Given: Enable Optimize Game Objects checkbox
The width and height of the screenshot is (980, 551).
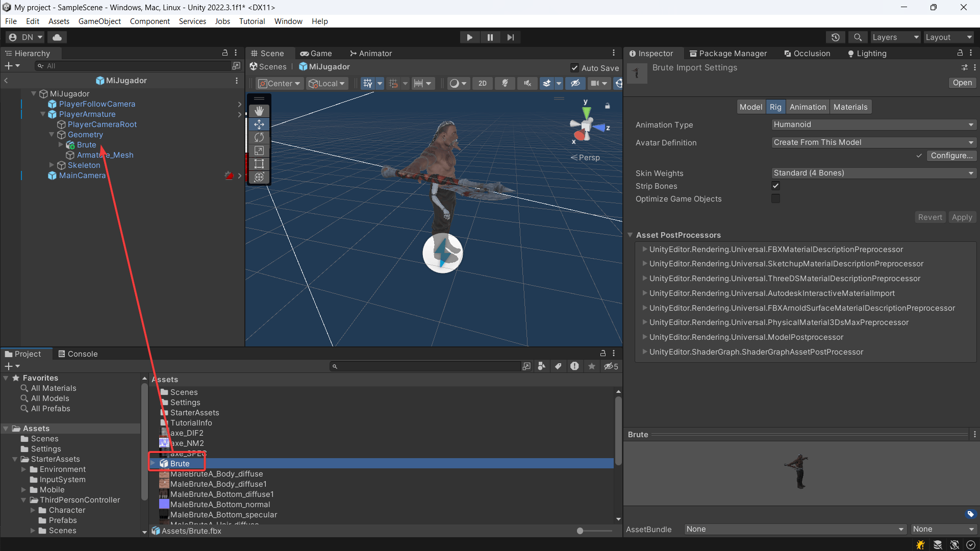Looking at the screenshot, I should tap(775, 198).
